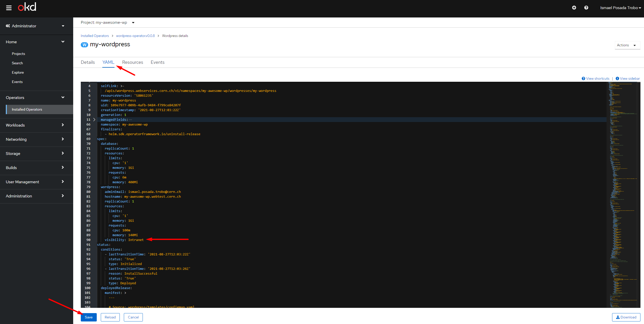Image resolution: width=644 pixels, height=324 pixels.
Task: Click the Save button
Action: [x=89, y=317]
